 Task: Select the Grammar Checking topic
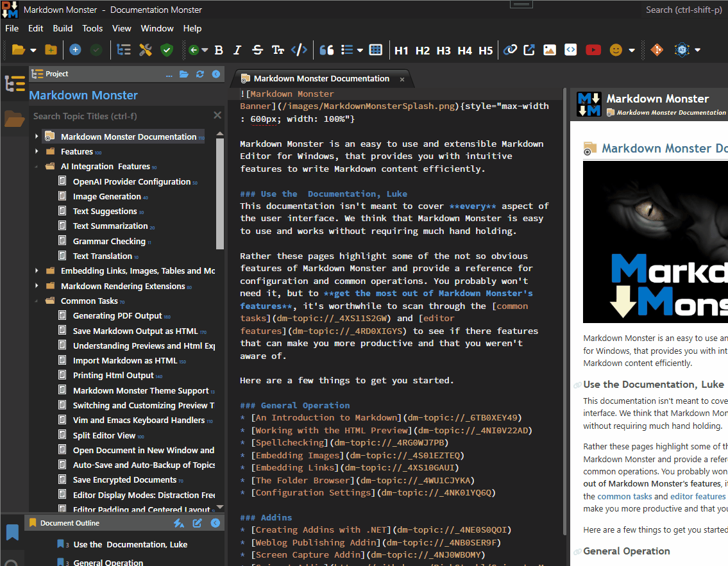click(x=109, y=241)
